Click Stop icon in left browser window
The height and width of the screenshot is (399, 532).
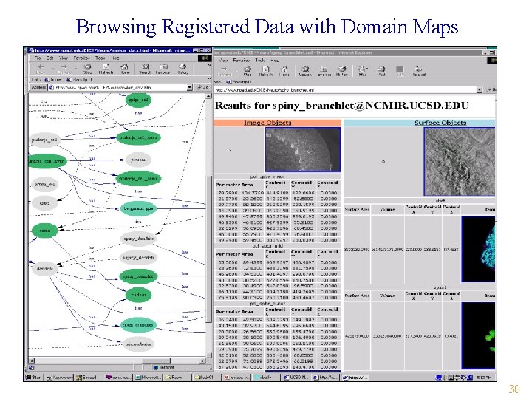click(x=87, y=69)
